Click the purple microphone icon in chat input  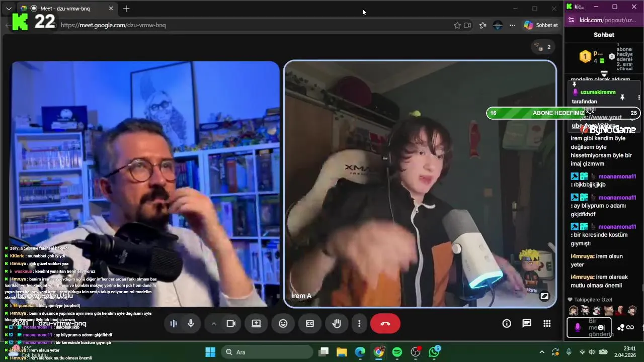577,327
